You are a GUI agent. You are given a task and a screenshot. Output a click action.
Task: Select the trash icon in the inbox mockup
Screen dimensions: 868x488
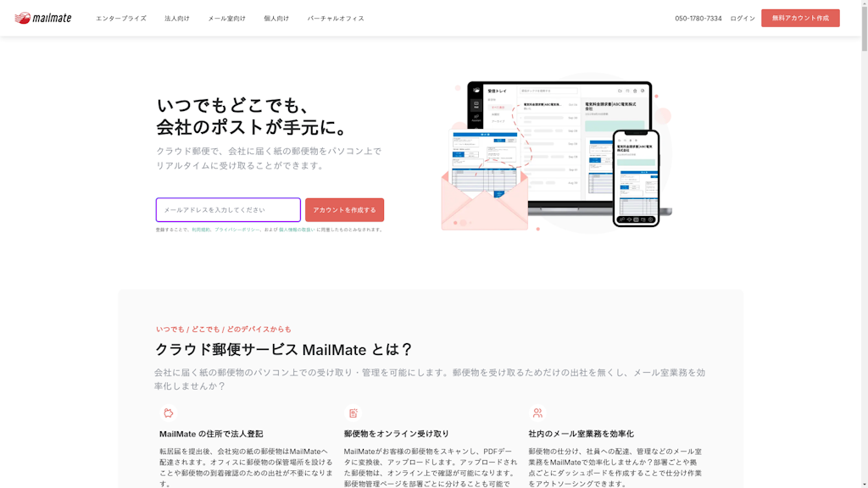635,90
